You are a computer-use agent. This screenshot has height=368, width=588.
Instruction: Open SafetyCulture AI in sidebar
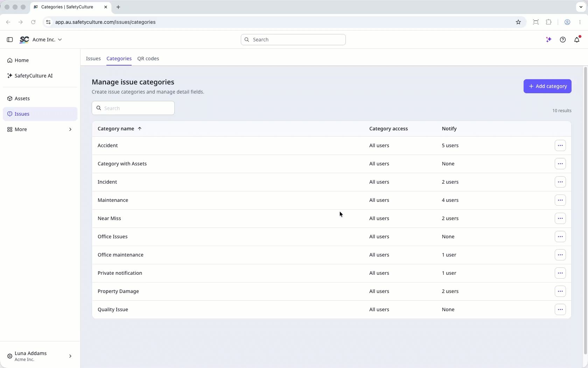pos(40,76)
